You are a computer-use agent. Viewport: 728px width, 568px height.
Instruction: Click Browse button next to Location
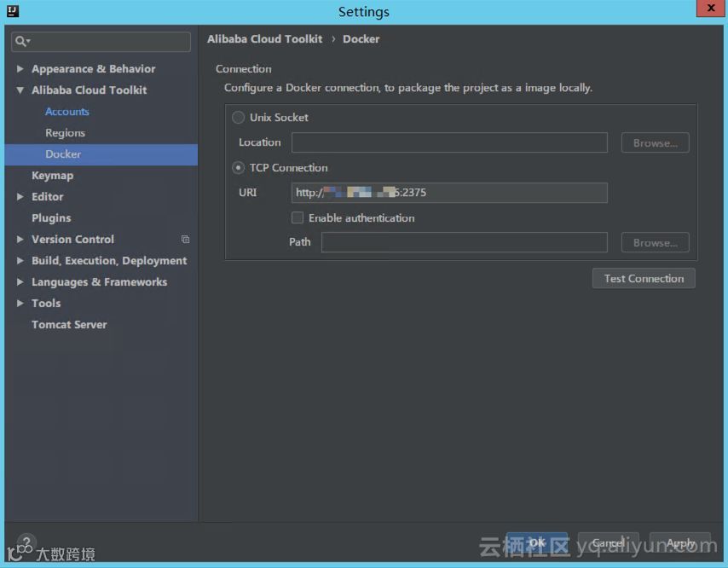[x=655, y=142]
